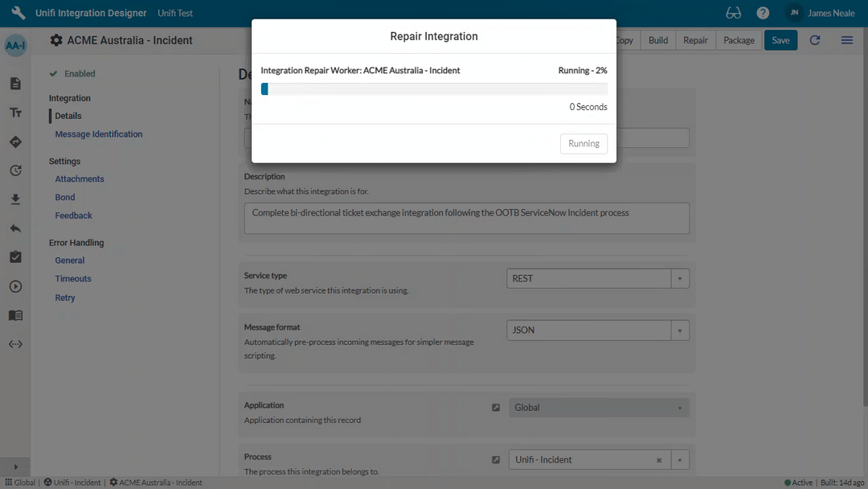Select Message Identification in the navigation menu
868x489 pixels.
pyautogui.click(x=98, y=134)
